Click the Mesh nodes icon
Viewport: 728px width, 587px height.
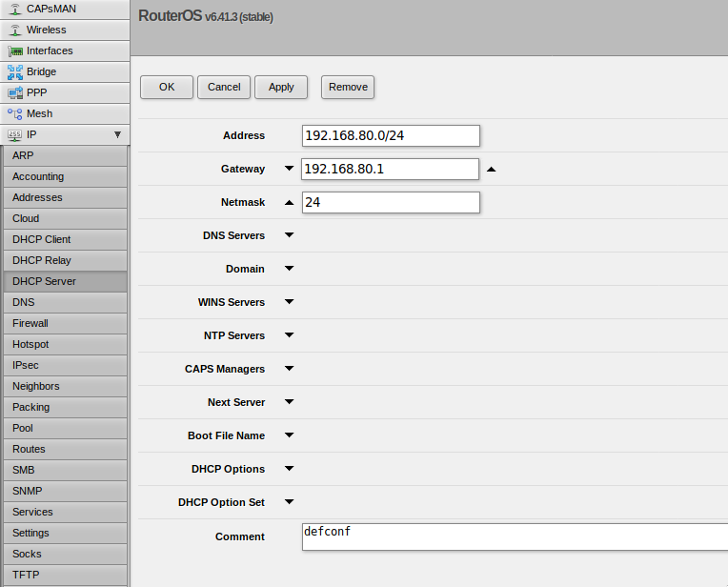(x=15, y=113)
